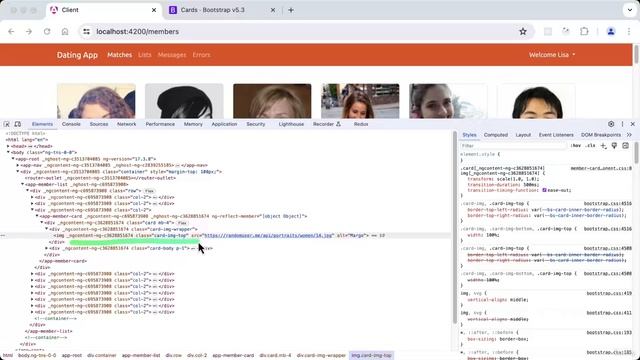Open the Messages nav link
This screenshot has width=640, height=360.
172,55
